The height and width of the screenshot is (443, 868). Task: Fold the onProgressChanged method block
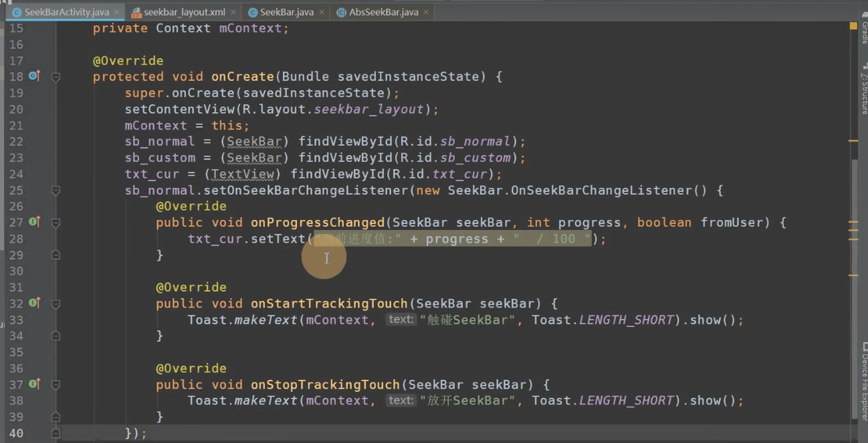point(56,223)
